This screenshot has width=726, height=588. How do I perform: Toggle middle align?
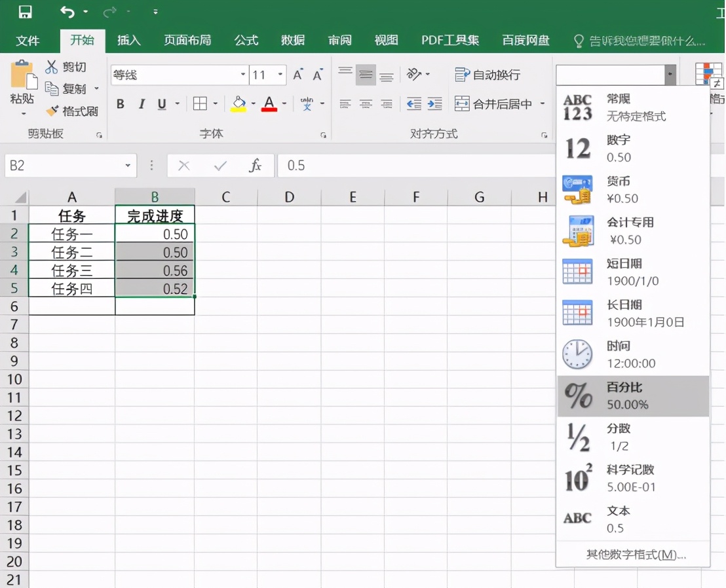[366, 74]
